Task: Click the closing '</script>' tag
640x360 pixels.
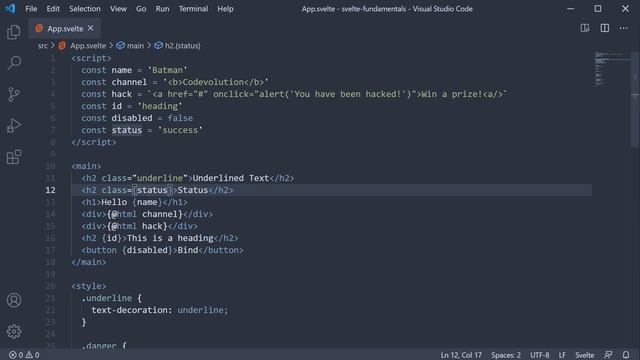Action: click(94, 142)
